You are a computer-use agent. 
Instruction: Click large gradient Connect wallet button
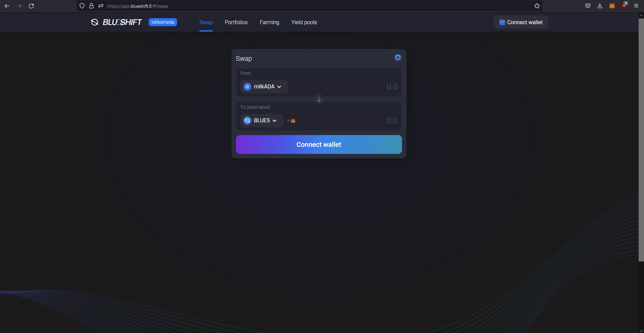coord(319,144)
